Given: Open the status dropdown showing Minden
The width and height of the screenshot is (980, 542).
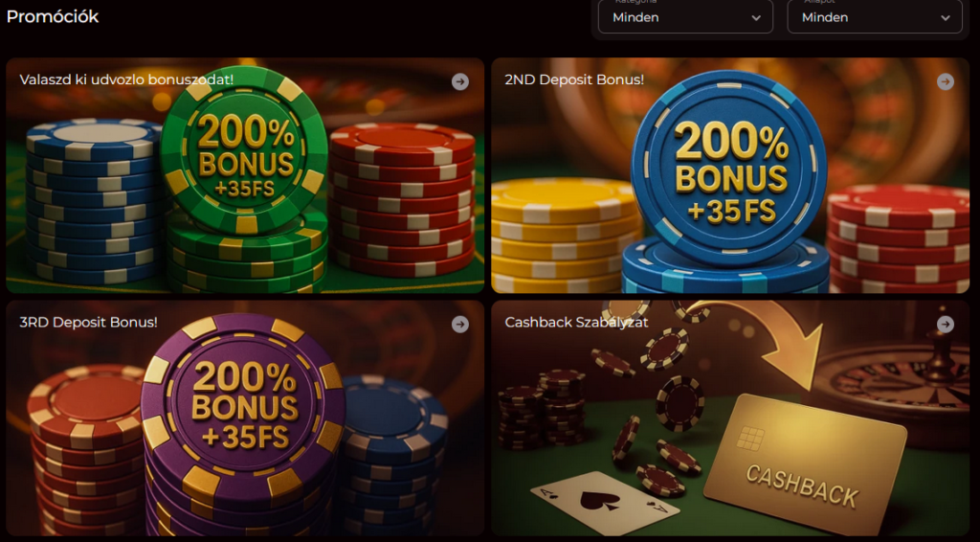Looking at the screenshot, I should (875, 17).
